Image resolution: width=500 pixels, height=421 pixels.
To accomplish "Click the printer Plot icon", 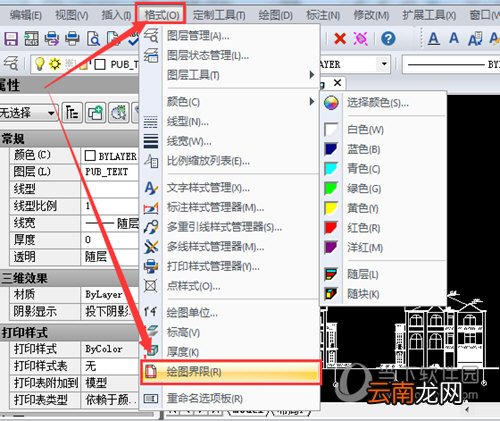I will tap(72, 39).
